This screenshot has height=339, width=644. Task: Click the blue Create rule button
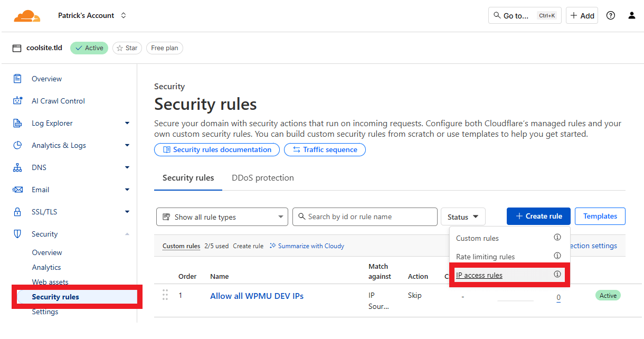tap(538, 216)
